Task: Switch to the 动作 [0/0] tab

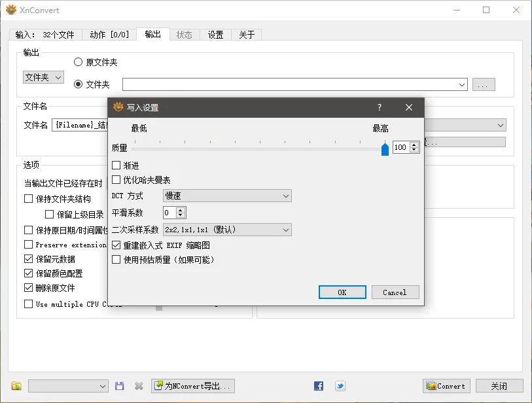Action: pyautogui.click(x=109, y=35)
